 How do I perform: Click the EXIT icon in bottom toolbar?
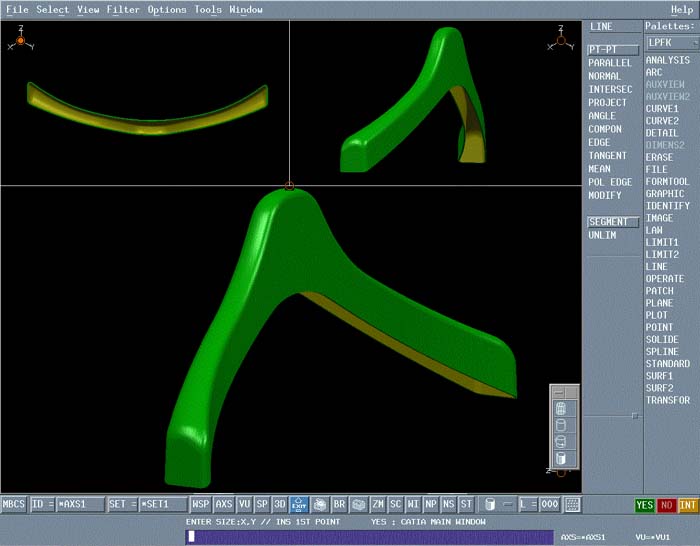[x=299, y=505]
